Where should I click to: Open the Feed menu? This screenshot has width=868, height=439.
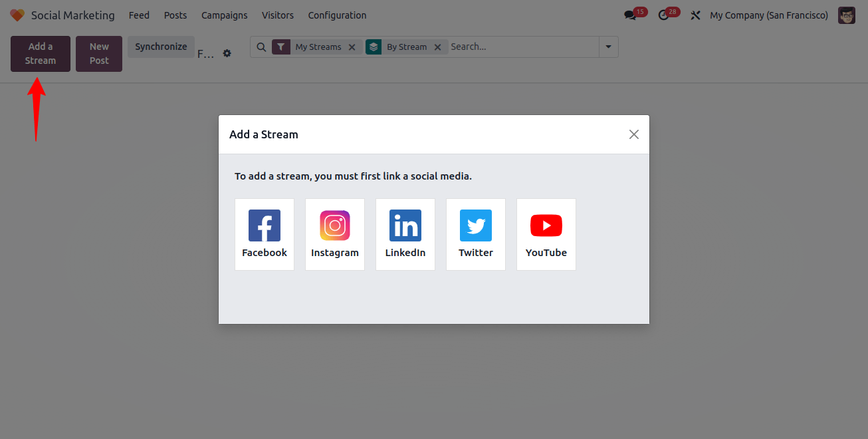click(139, 15)
